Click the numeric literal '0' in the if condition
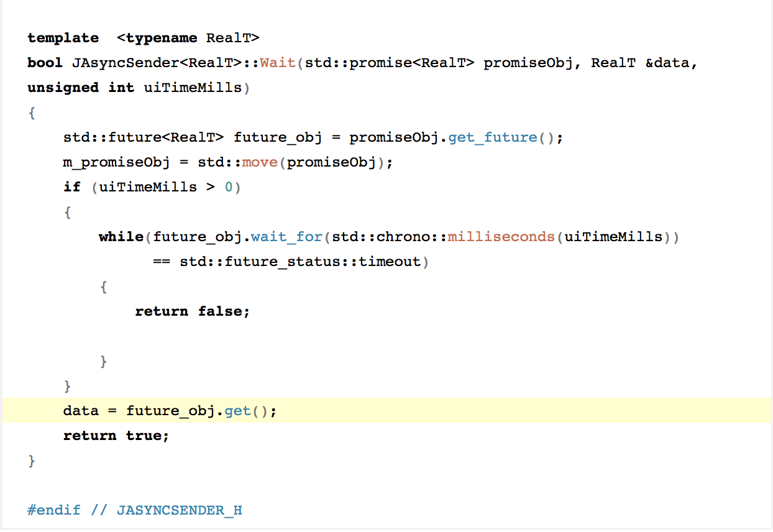This screenshot has width=773, height=532. pos(229,187)
